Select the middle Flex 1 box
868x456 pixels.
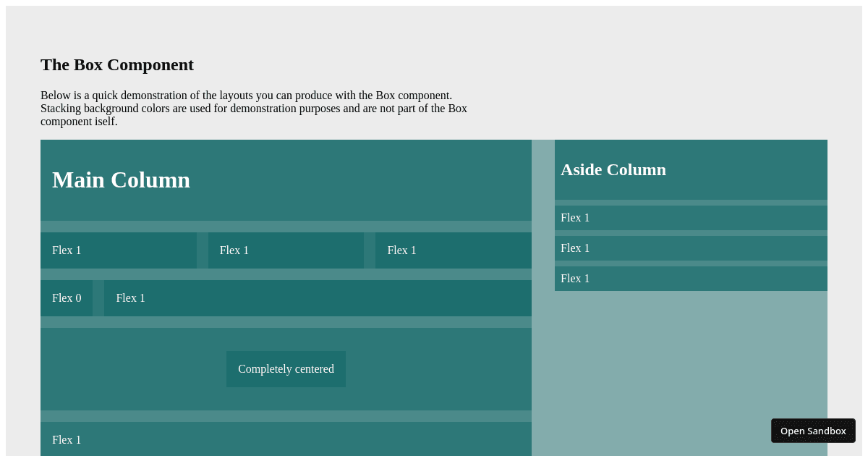coord(286,250)
